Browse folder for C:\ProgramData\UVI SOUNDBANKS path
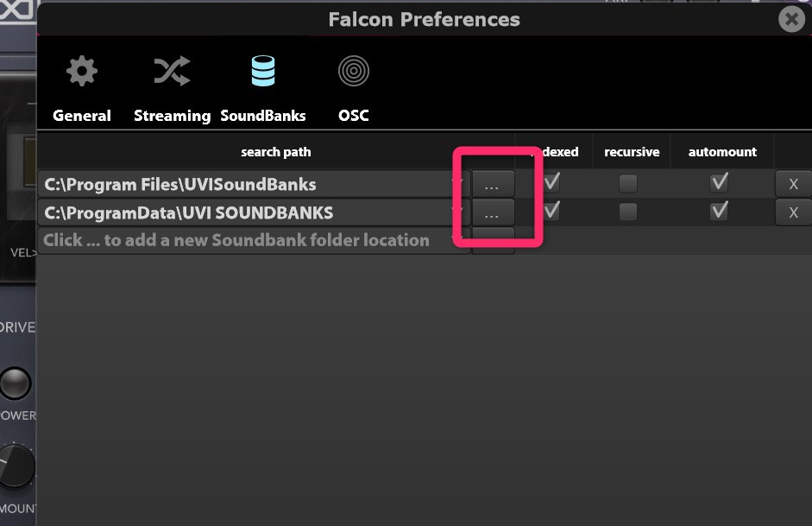 click(x=492, y=213)
